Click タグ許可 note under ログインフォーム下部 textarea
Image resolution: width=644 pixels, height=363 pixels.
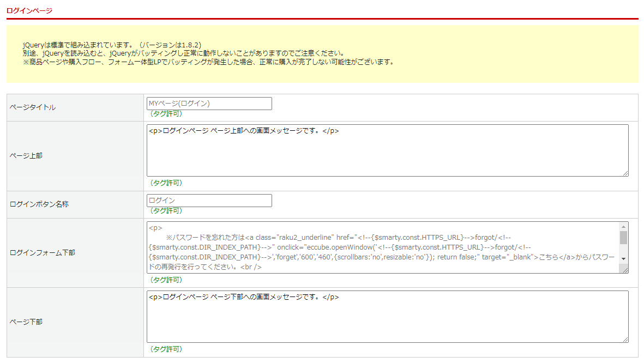(166, 280)
